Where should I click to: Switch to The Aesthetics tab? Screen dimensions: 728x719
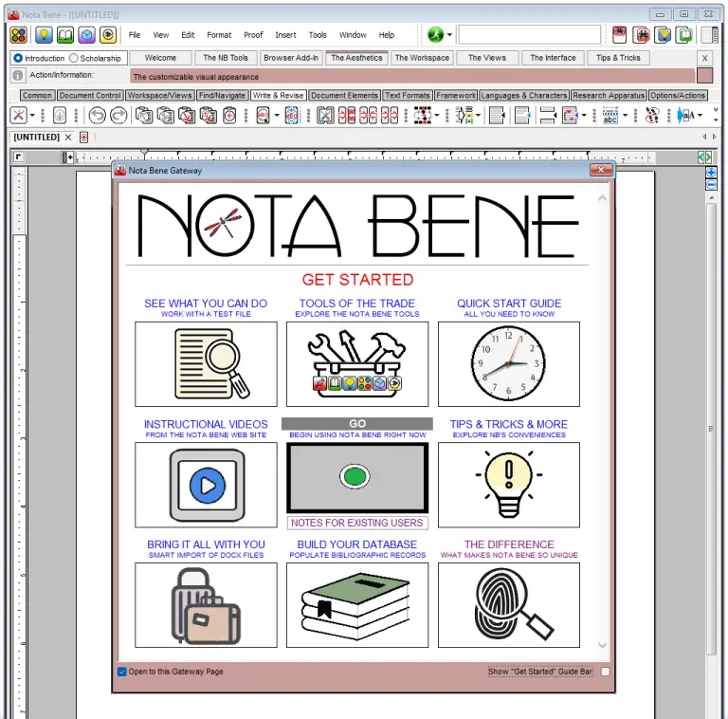click(356, 58)
